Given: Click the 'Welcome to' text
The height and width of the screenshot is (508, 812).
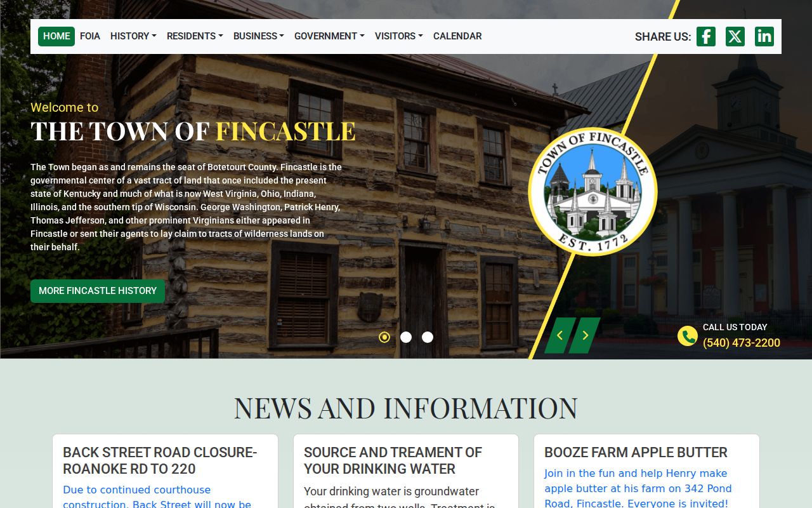Looking at the screenshot, I should (x=65, y=107).
